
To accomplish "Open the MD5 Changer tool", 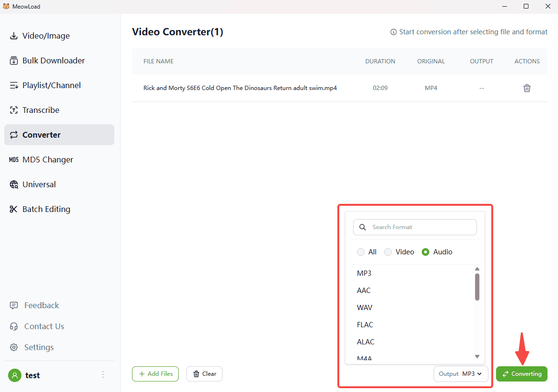I will [48, 160].
